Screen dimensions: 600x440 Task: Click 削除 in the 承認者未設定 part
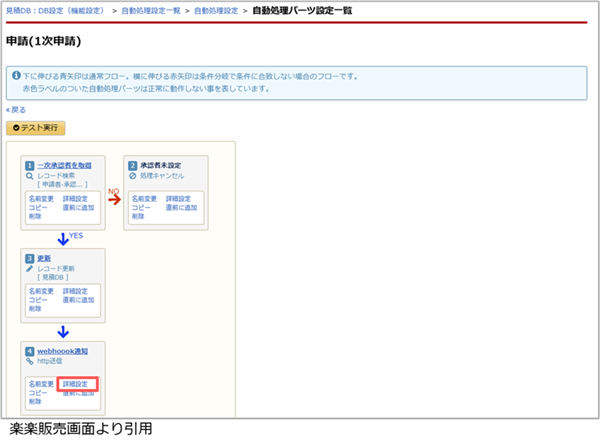point(138,215)
